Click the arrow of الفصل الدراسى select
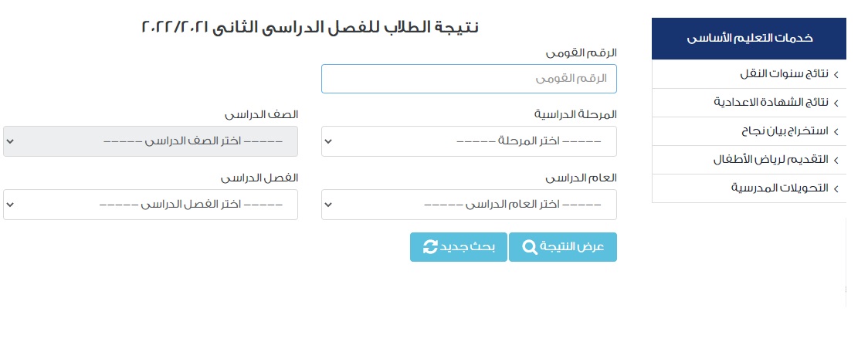Screen dimensions: 868x349 click(x=10, y=205)
